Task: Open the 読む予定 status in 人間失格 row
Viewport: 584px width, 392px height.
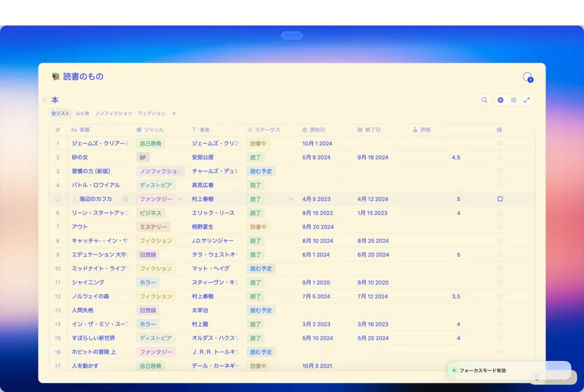Action: coord(260,310)
